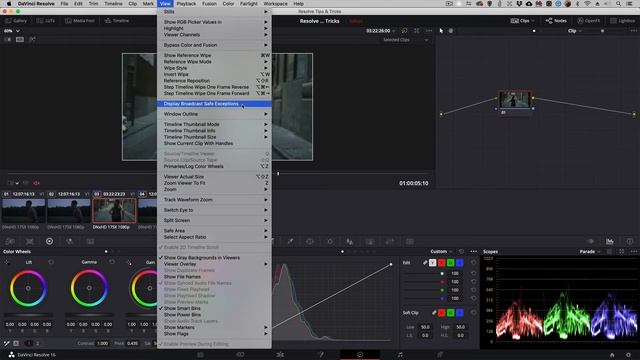Click the Lift color wheel center
Image resolution: width=640 pixels, height=360 pixels.
click(28, 288)
